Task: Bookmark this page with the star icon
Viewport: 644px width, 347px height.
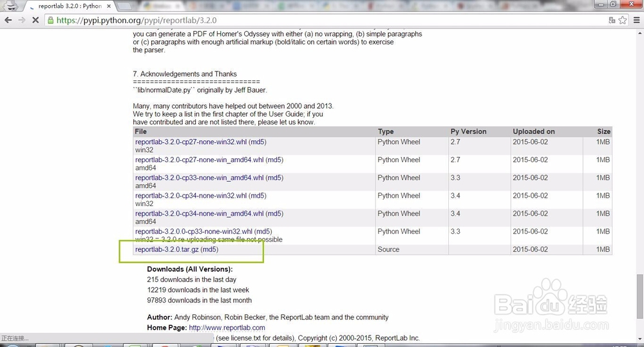Action: tap(623, 20)
